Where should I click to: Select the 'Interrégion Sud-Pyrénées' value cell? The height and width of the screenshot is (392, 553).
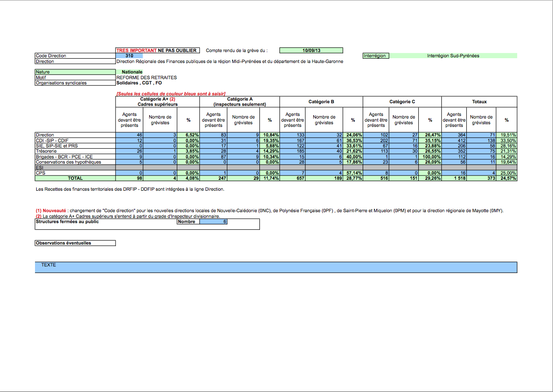coord(453,56)
